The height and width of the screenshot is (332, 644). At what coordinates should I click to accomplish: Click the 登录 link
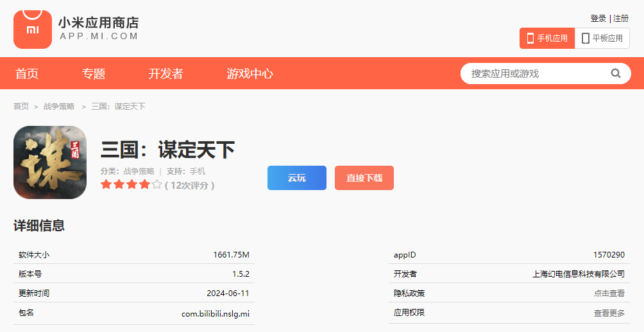pyautogui.click(x=598, y=19)
